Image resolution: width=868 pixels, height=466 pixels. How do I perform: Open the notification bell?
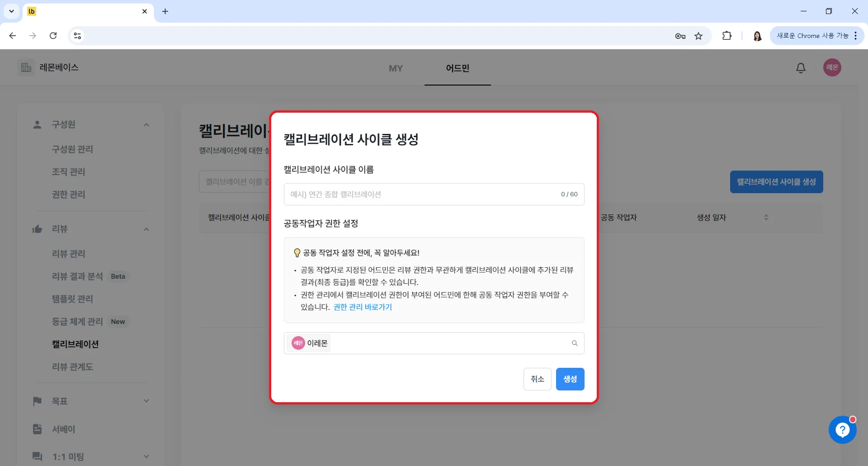coord(801,68)
